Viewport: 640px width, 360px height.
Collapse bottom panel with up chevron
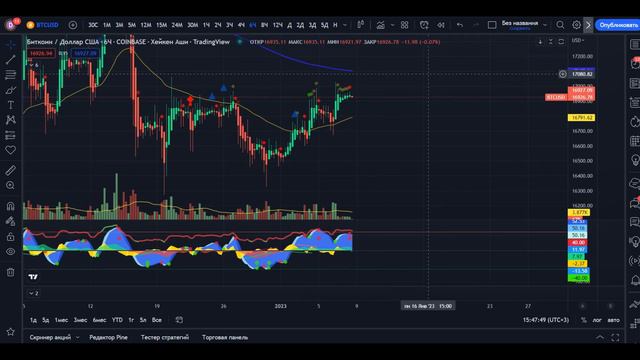(x=600, y=337)
